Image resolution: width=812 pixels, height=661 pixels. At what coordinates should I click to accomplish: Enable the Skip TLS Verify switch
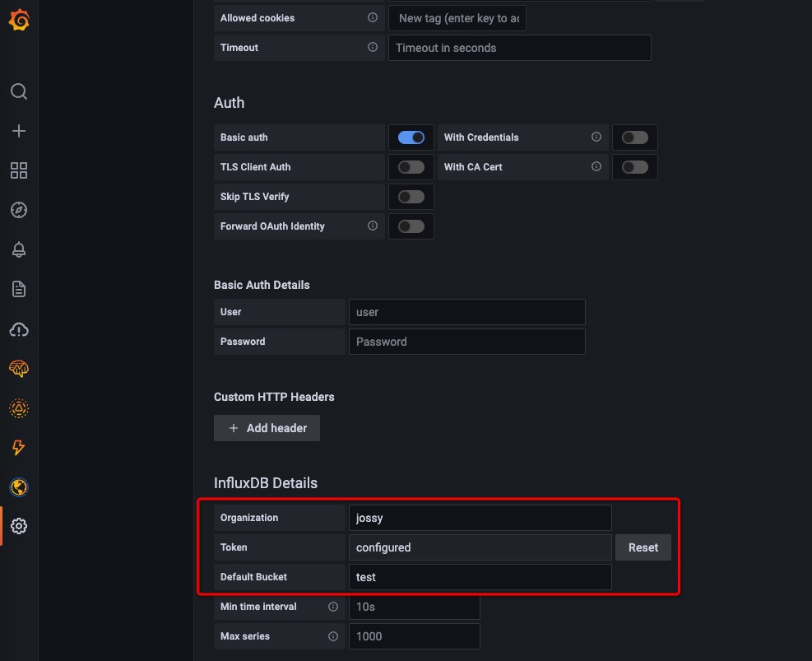(411, 197)
